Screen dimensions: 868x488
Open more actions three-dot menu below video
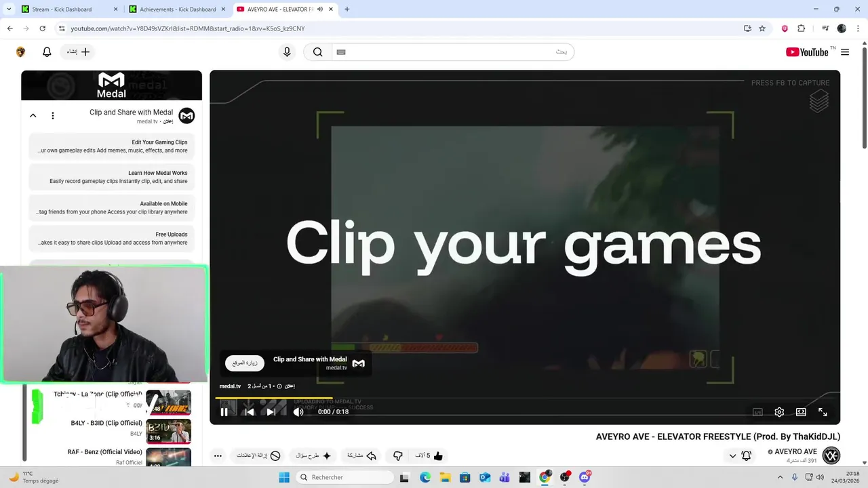pyautogui.click(x=218, y=456)
